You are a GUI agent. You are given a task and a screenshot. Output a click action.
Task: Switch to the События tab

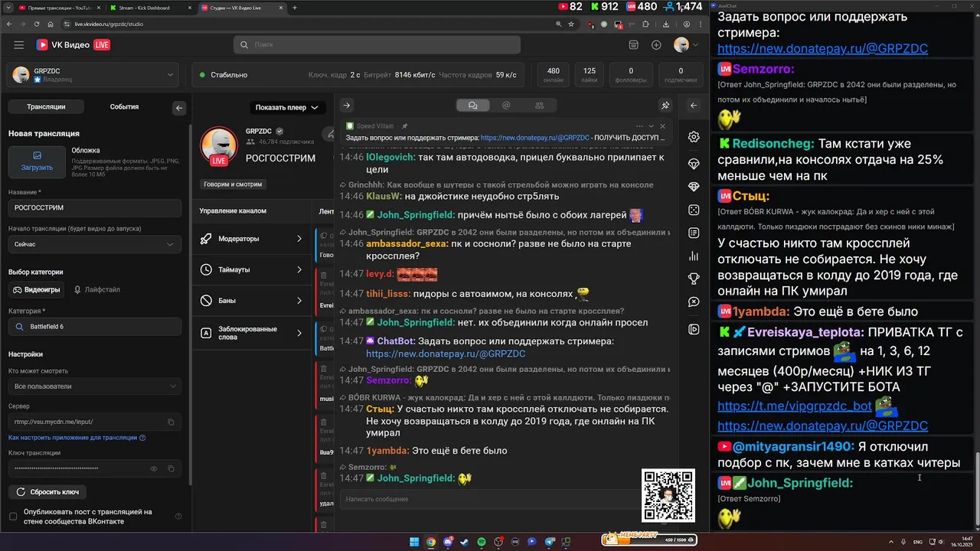pos(124,107)
